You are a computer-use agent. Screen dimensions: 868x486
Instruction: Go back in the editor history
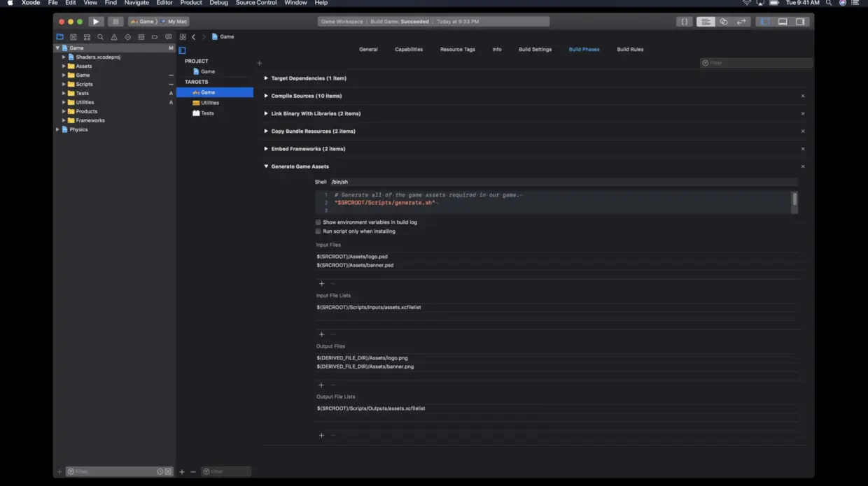194,37
